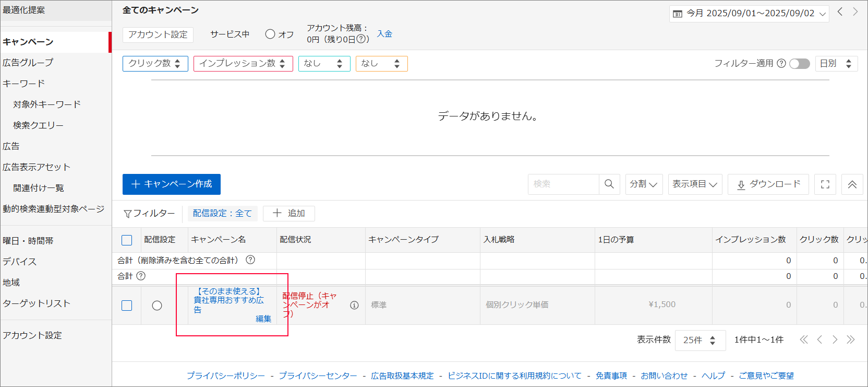
Task: Click the search magnifier icon
Action: point(609,184)
